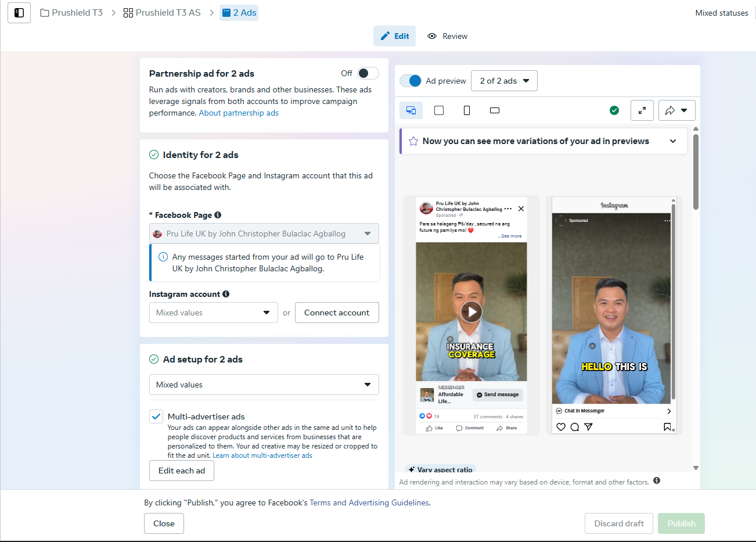The width and height of the screenshot is (756, 542).
Task: Click Chat in Messenger arrow on Instagram preview
Action: [669, 411]
